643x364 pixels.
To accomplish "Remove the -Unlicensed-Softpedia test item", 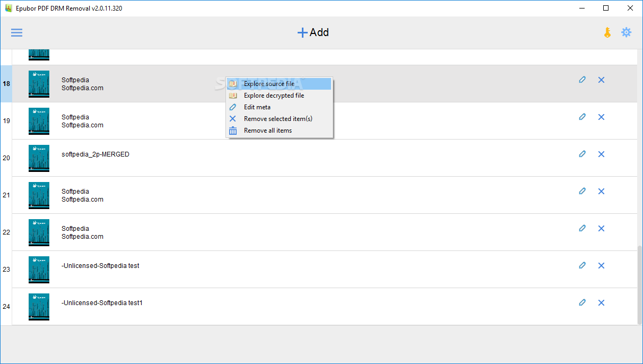I will (601, 265).
